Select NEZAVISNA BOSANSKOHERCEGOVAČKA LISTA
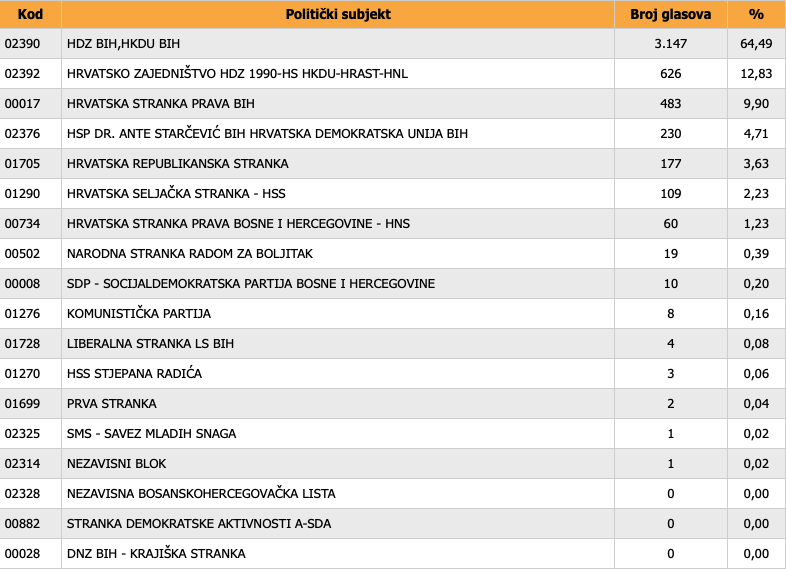The width and height of the screenshot is (786, 569). (201, 494)
